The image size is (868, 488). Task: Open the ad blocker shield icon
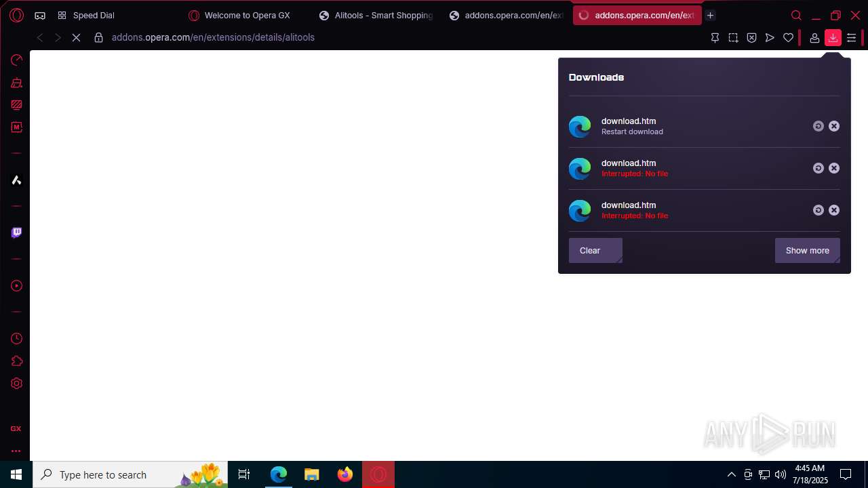(751, 38)
